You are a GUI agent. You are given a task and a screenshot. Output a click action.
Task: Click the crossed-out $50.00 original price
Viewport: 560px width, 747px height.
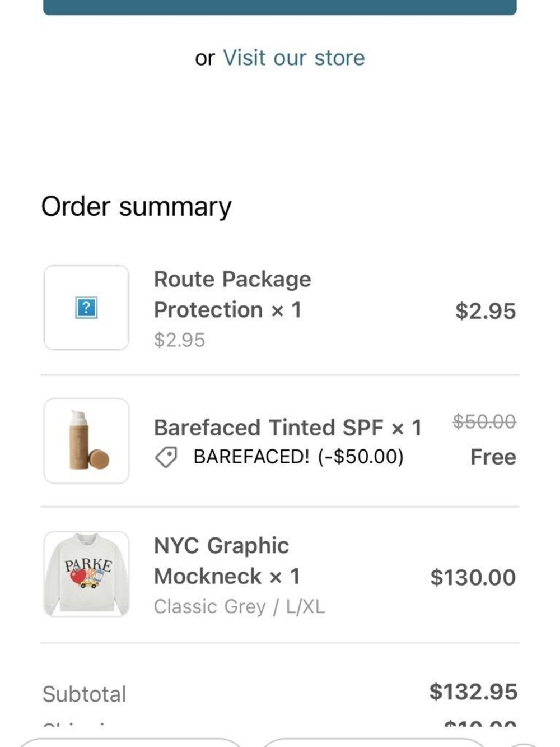pos(484,421)
